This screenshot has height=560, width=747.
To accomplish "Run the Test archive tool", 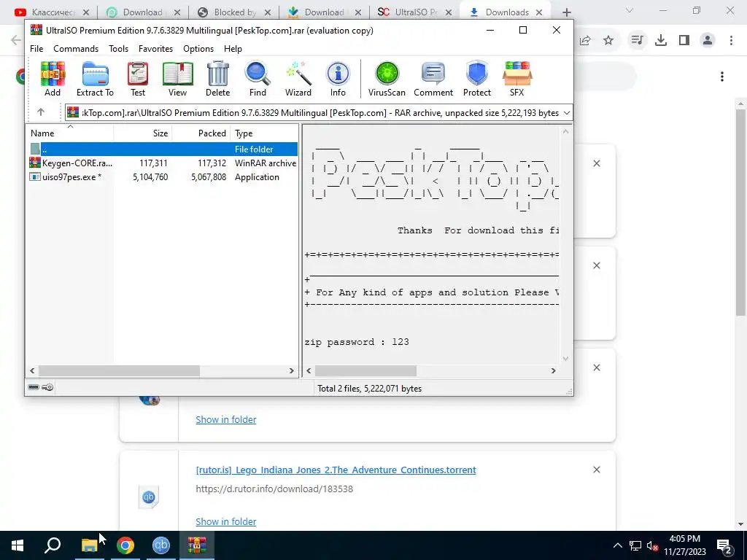I will point(138,79).
